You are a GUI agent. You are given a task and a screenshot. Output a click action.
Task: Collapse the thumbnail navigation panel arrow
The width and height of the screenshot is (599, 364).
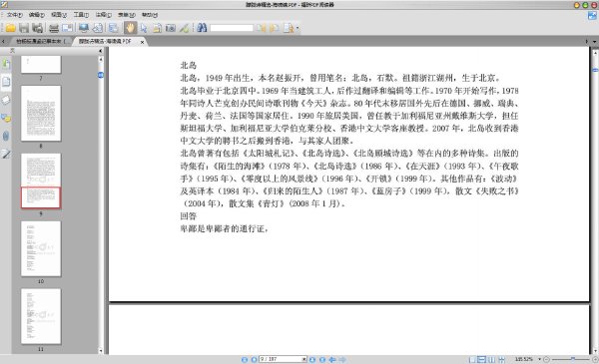101,51
